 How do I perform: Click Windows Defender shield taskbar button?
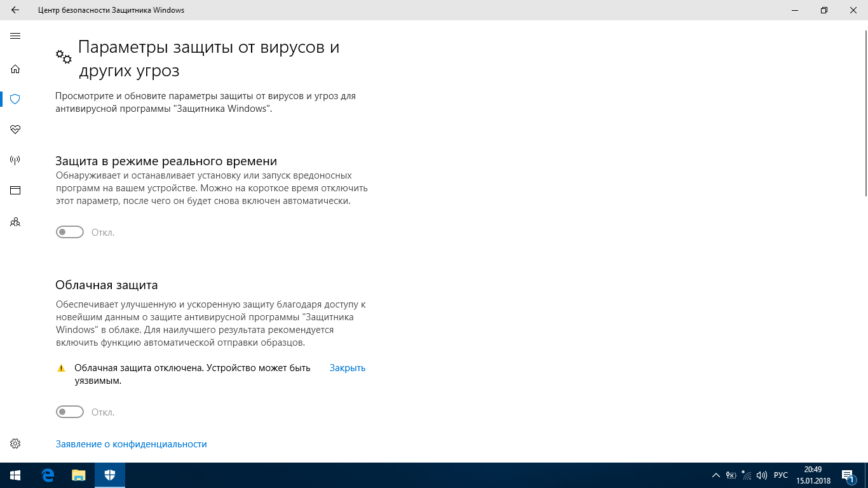click(x=110, y=475)
